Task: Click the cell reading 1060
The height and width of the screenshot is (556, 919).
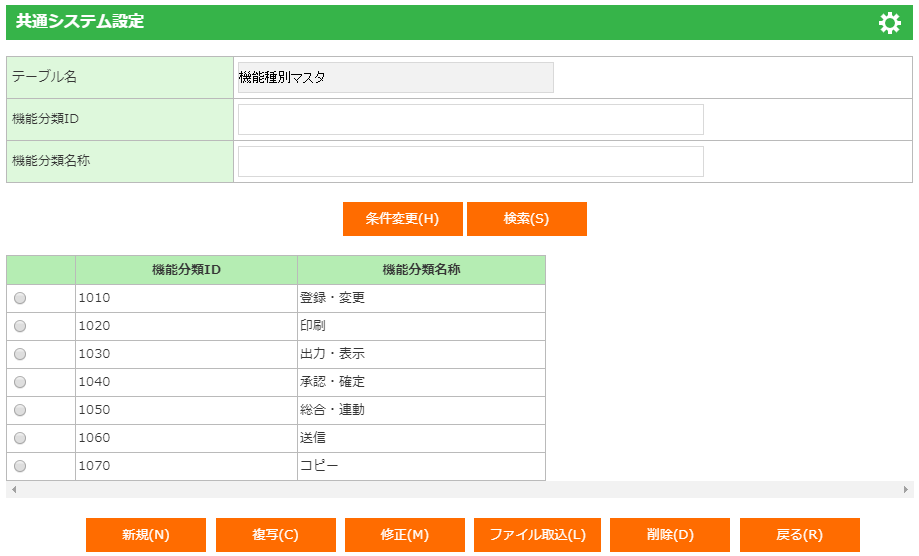Action: click(x=186, y=438)
